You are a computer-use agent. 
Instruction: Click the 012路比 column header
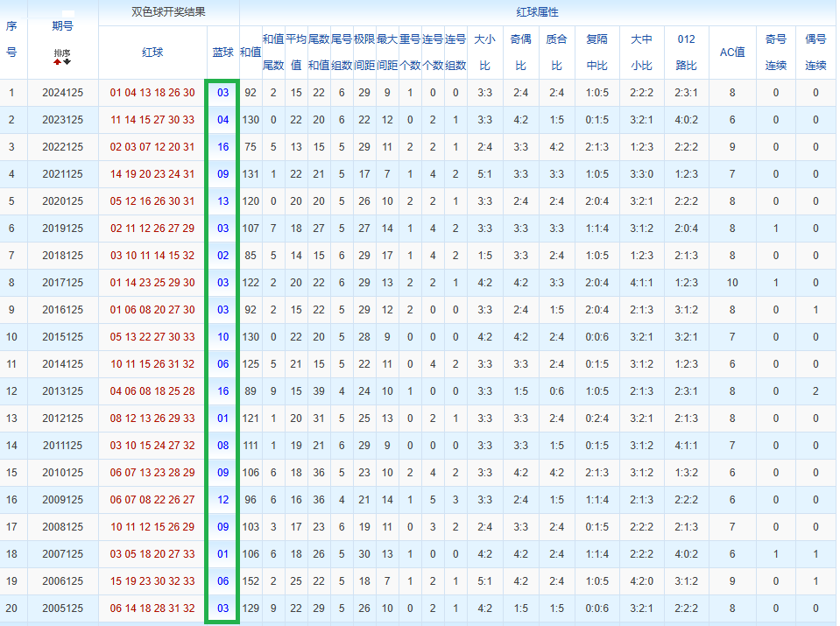686,52
